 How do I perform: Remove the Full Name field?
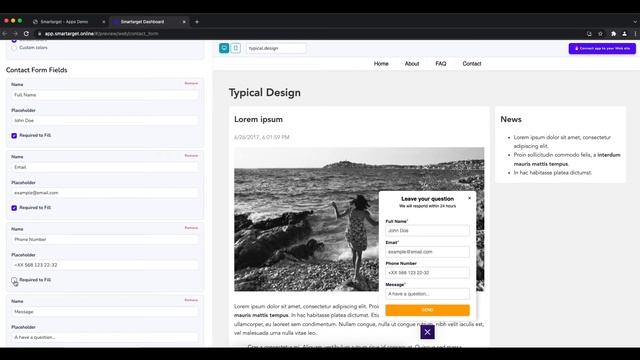191,83
